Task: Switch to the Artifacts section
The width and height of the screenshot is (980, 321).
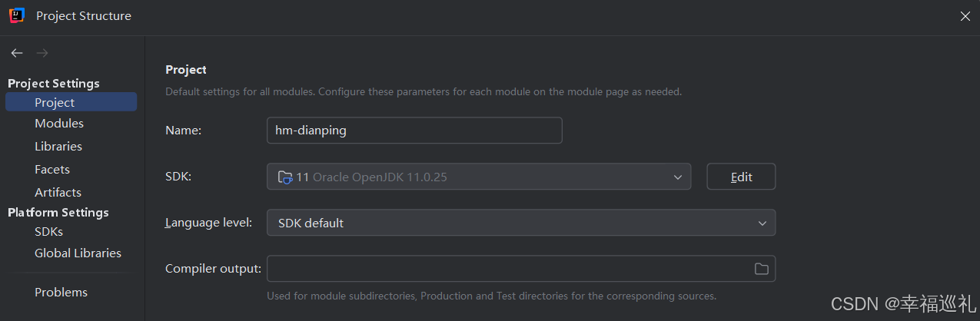Action: [58, 193]
